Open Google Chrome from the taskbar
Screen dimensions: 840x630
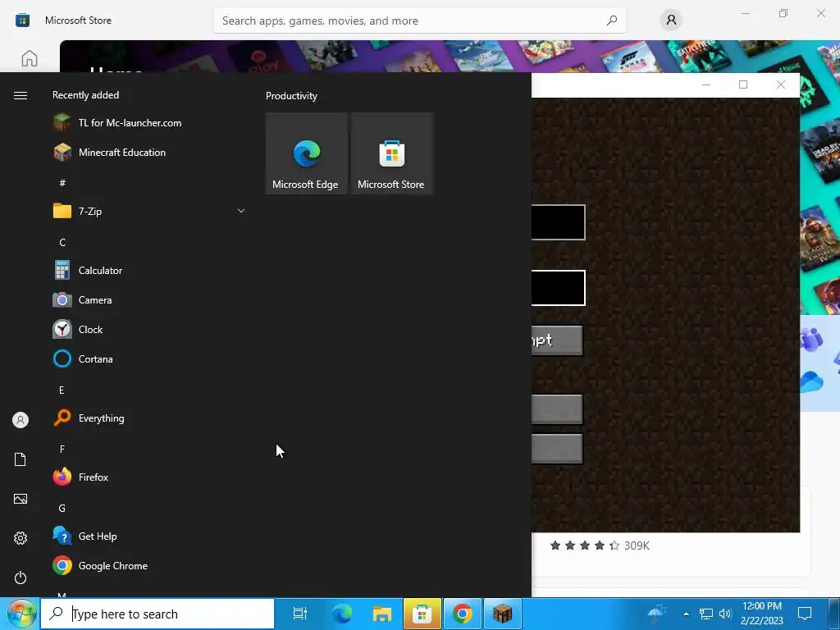click(x=463, y=614)
